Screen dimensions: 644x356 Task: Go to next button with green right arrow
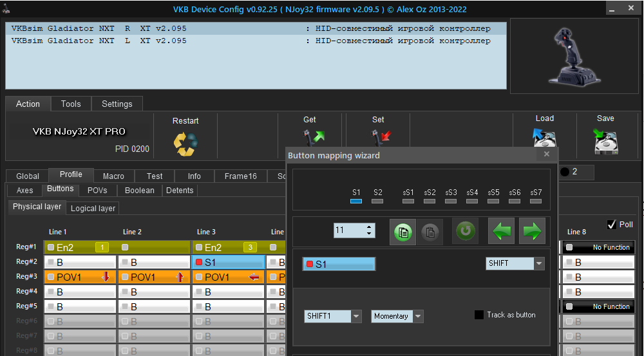pyautogui.click(x=532, y=231)
